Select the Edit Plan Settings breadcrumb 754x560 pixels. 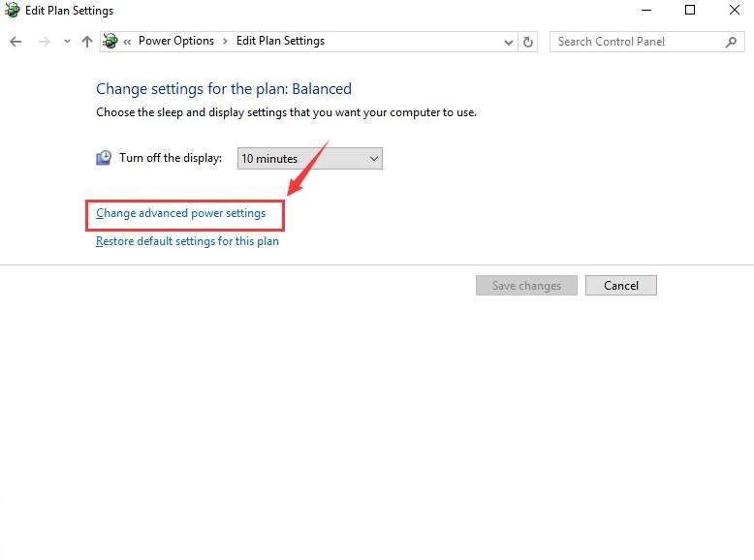point(280,42)
